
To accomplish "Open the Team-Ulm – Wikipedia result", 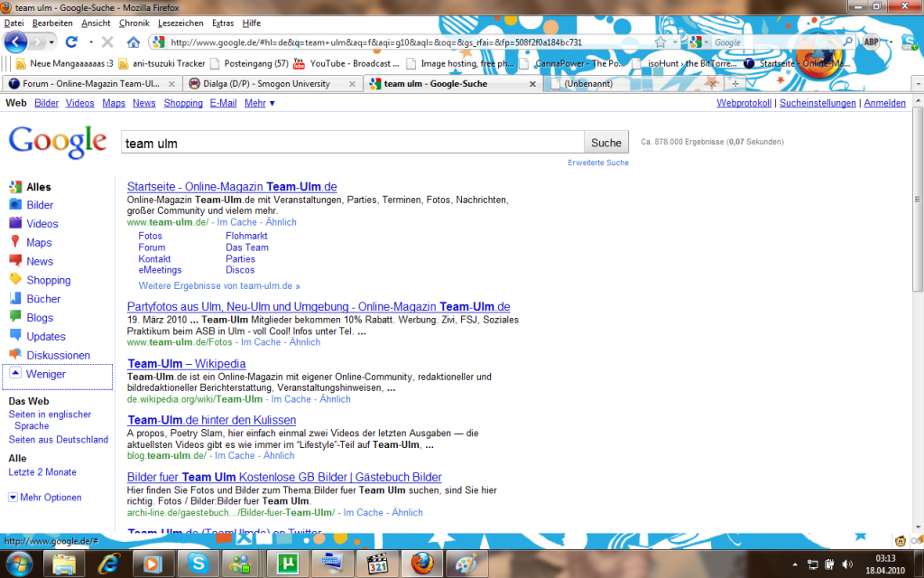I will 186,364.
